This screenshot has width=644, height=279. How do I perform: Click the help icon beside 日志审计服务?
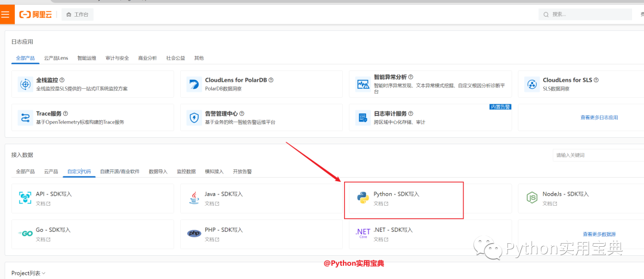tap(411, 113)
